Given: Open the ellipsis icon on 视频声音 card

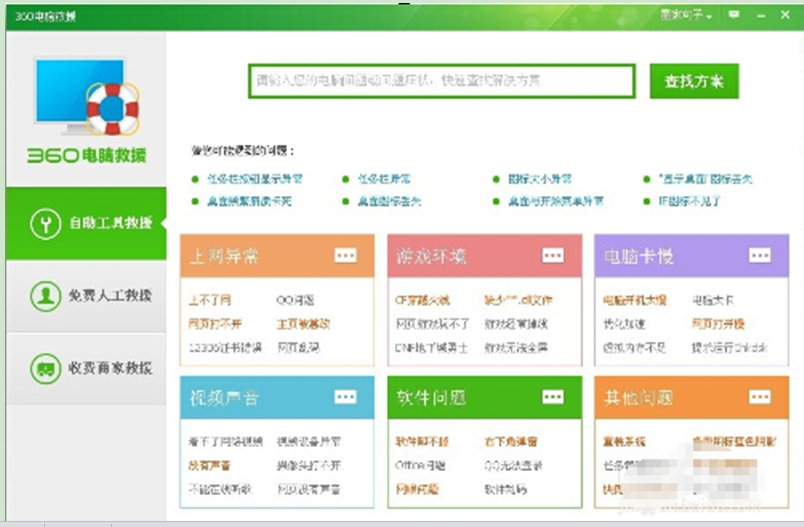Looking at the screenshot, I should [x=346, y=397].
